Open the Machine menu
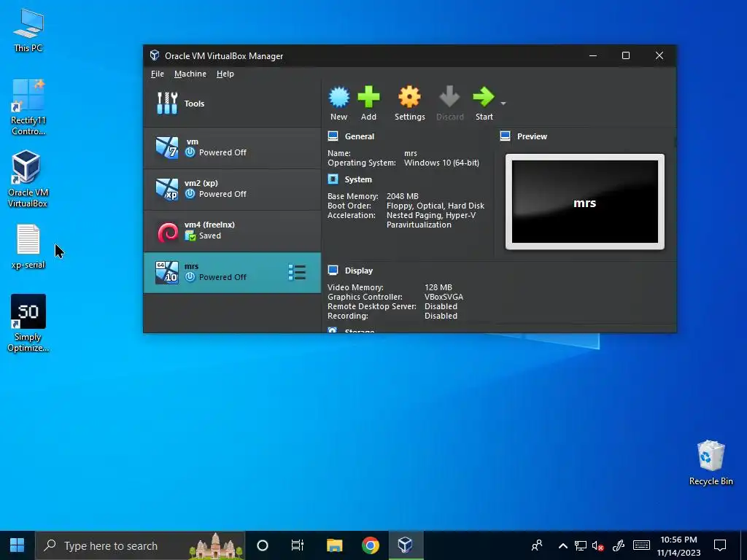Image resolution: width=747 pixels, height=560 pixels. click(190, 74)
